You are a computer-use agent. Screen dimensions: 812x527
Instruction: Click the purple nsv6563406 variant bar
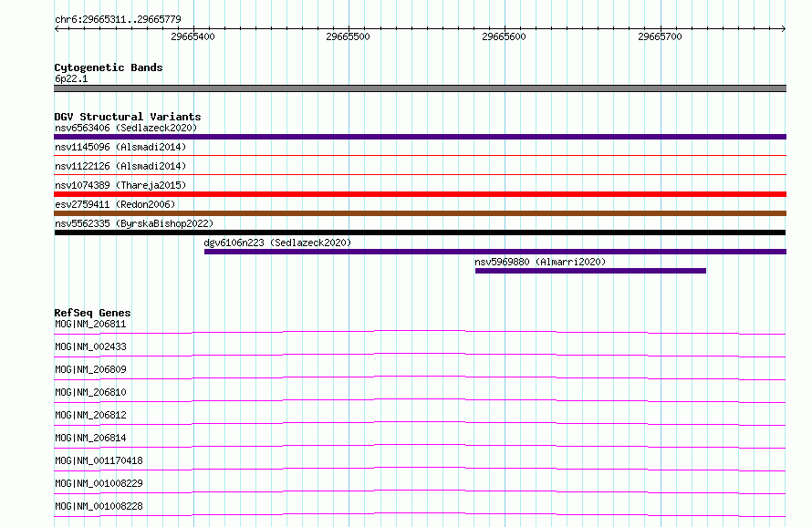(420, 137)
